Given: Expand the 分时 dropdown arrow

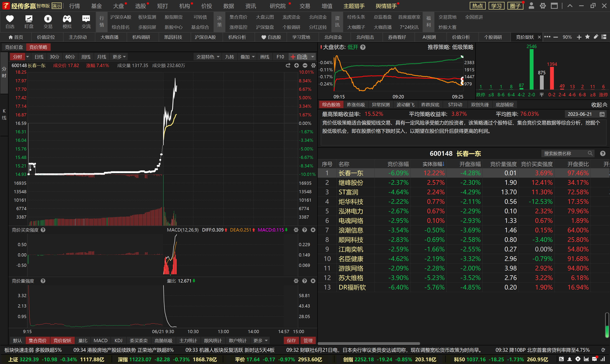Looking at the screenshot, I should tap(28, 57).
